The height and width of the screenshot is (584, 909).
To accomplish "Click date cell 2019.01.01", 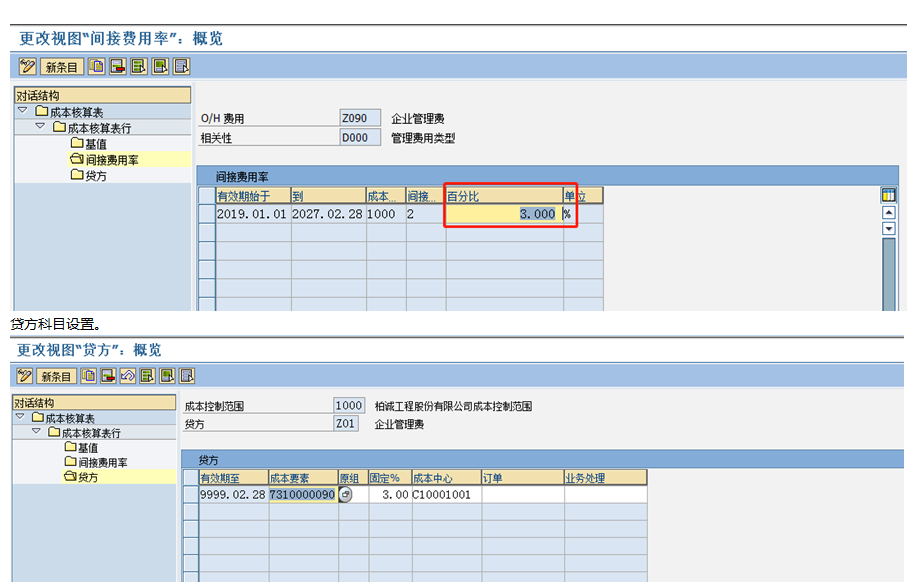I will pos(253,213).
